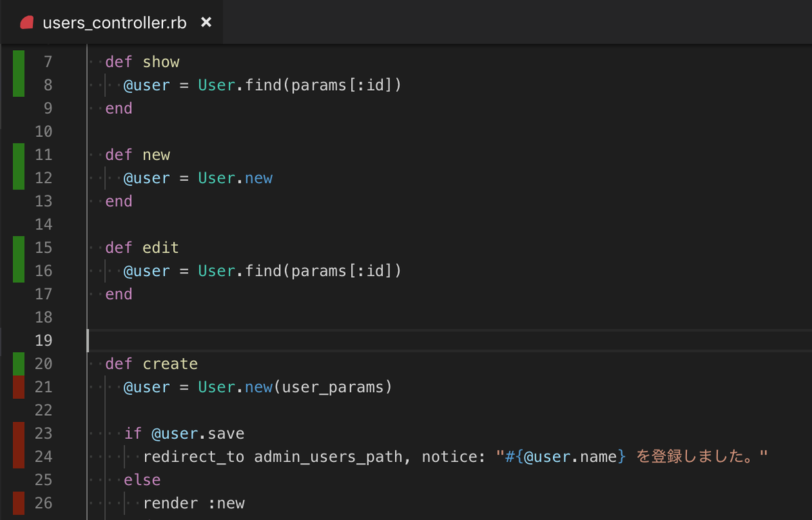
Task: Click the 'else' keyword on line 25
Action: [142, 479]
